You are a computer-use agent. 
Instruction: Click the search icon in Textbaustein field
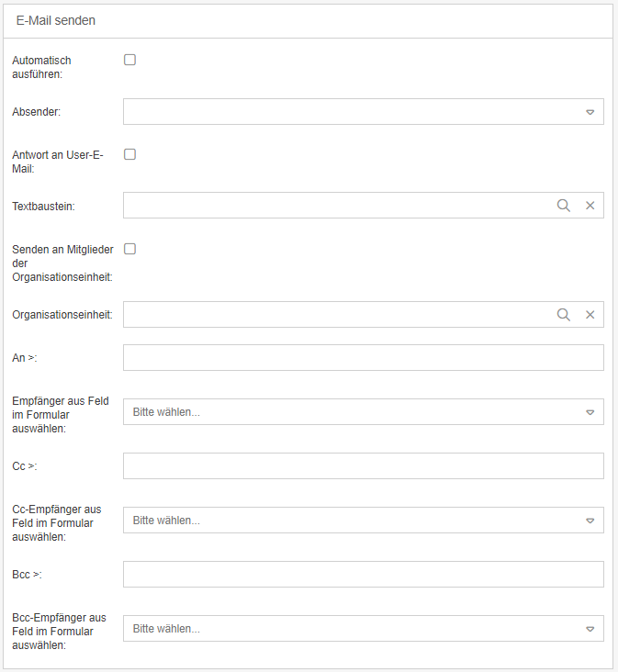pos(564,206)
